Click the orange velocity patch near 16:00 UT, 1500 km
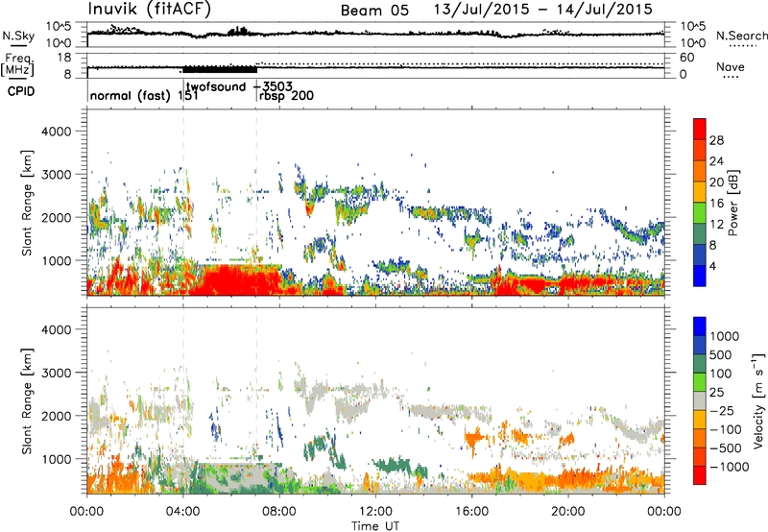 [x=473, y=435]
